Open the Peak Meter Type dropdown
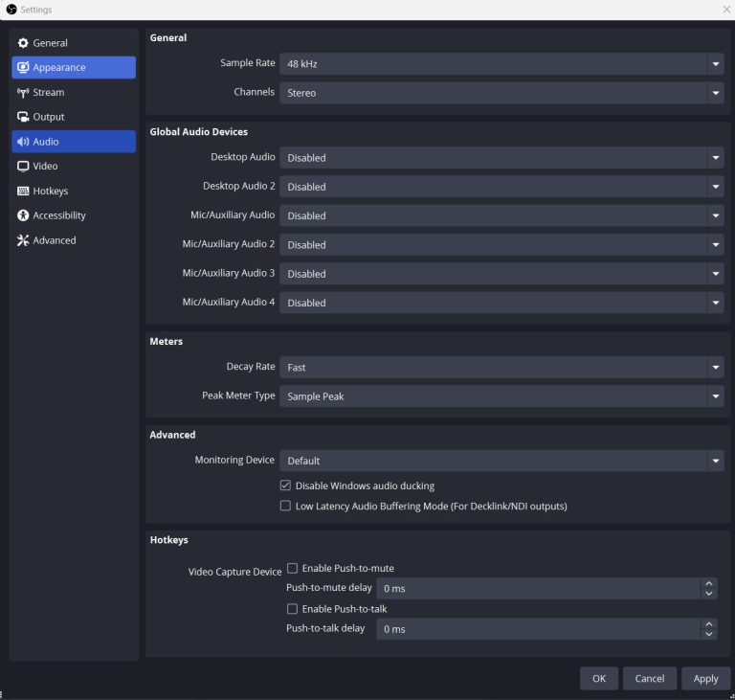The image size is (735, 700). tap(501, 396)
